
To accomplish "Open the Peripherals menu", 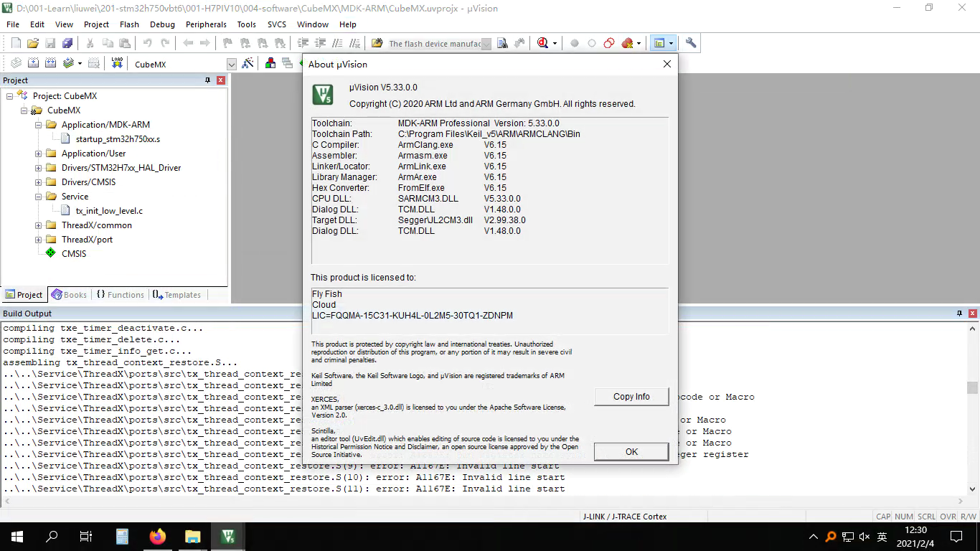I will (206, 24).
